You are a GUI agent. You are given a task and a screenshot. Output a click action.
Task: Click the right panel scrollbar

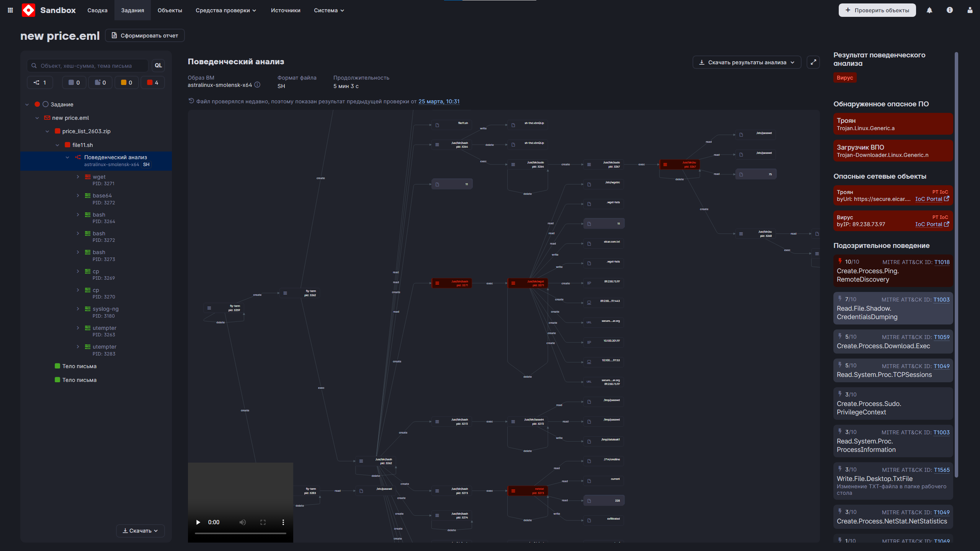point(956,264)
